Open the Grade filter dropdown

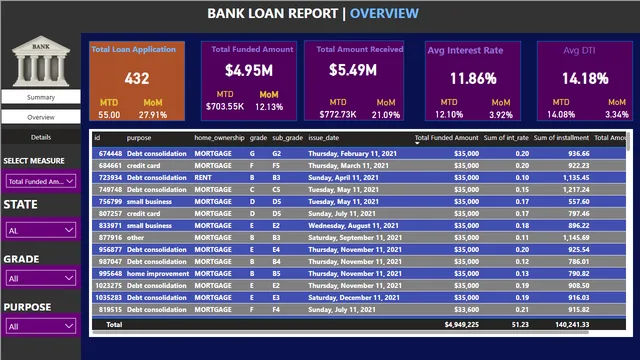pos(41,278)
